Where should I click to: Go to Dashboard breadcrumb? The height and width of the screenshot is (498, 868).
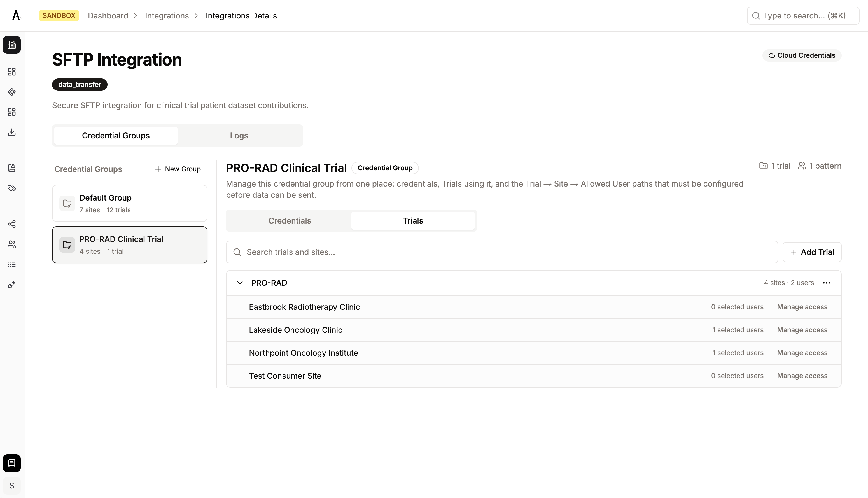point(108,16)
